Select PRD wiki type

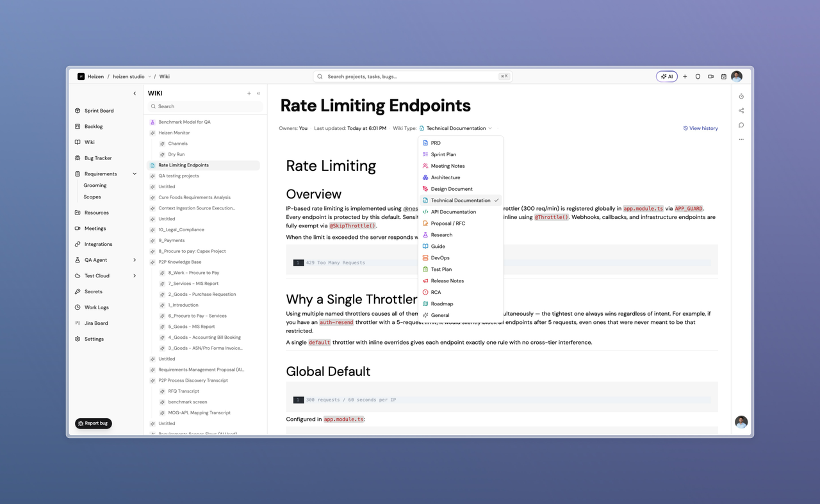tap(461, 143)
